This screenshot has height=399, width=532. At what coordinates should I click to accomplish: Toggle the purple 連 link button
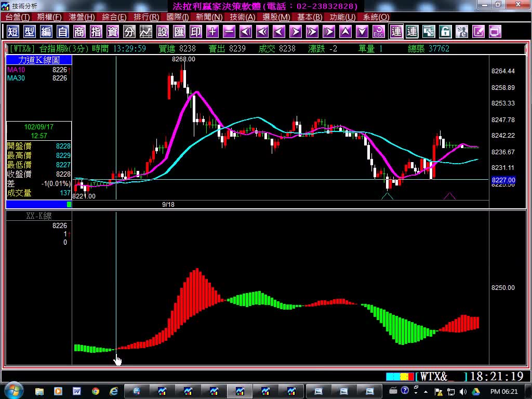pos(395,32)
